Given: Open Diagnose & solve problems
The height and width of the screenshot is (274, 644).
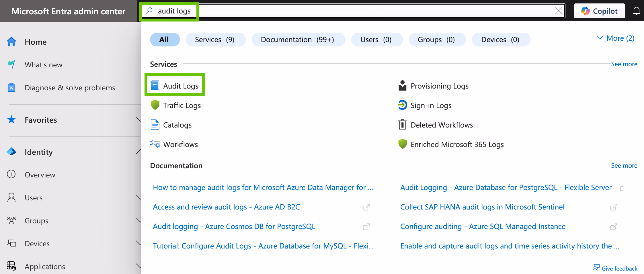Looking at the screenshot, I should [70, 87].
